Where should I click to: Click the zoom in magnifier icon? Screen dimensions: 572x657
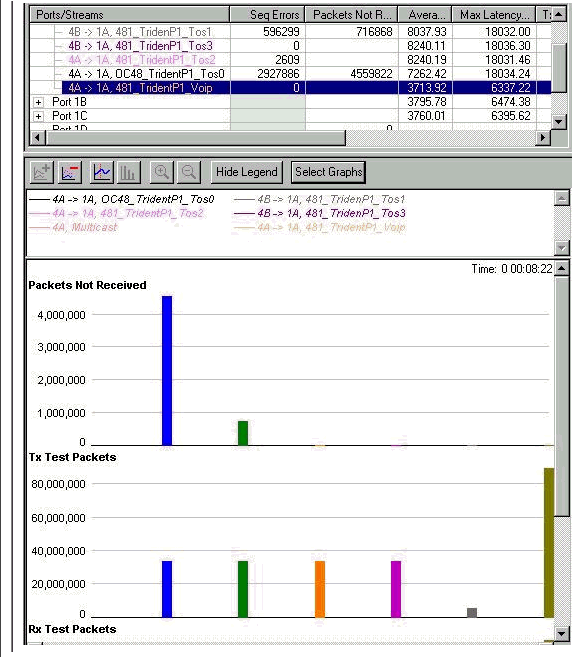click(x=162, y=172)
